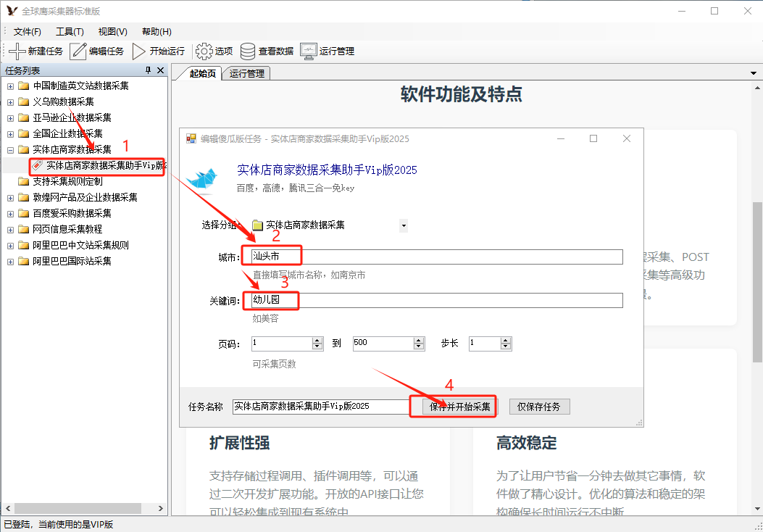
Task: Expand the 中国制造英文站数据采集 tree node
Action: 10,86
